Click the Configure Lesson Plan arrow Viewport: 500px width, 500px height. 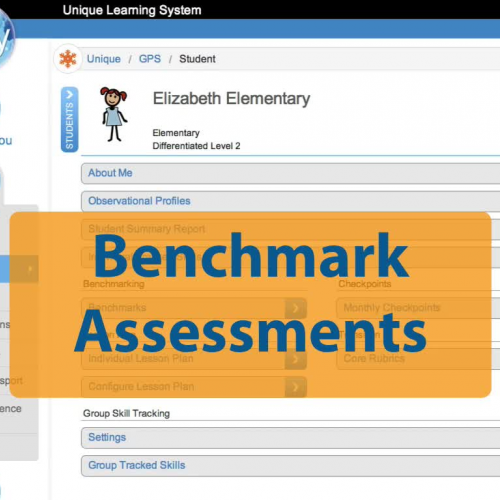[x=296, y=387]
